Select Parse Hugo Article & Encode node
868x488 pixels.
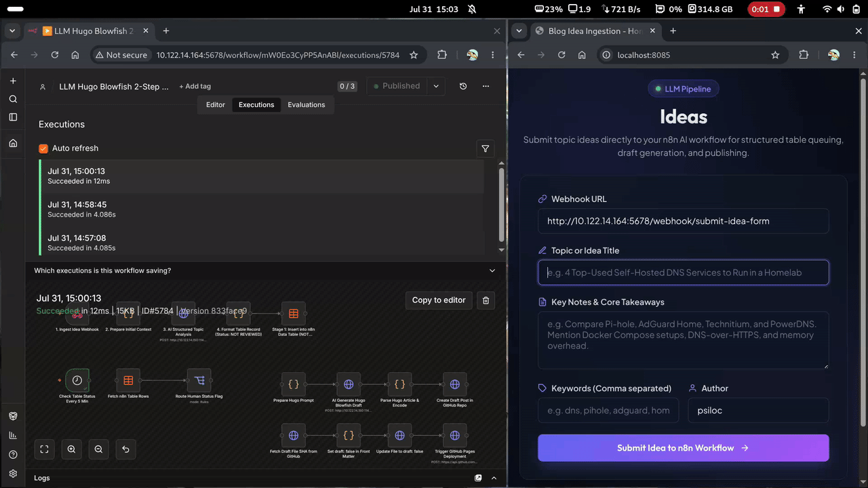click(399, 384)
